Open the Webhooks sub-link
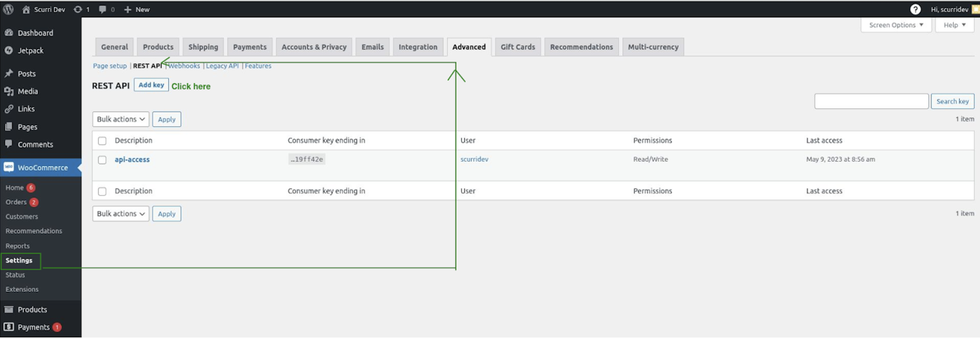Screen dimensions: 980x339 [x=184, y=66]
